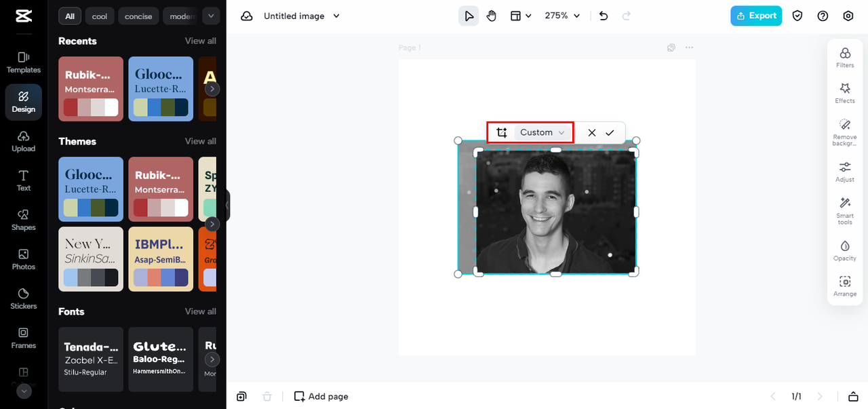Open the Settings hexagon icon

848,16
